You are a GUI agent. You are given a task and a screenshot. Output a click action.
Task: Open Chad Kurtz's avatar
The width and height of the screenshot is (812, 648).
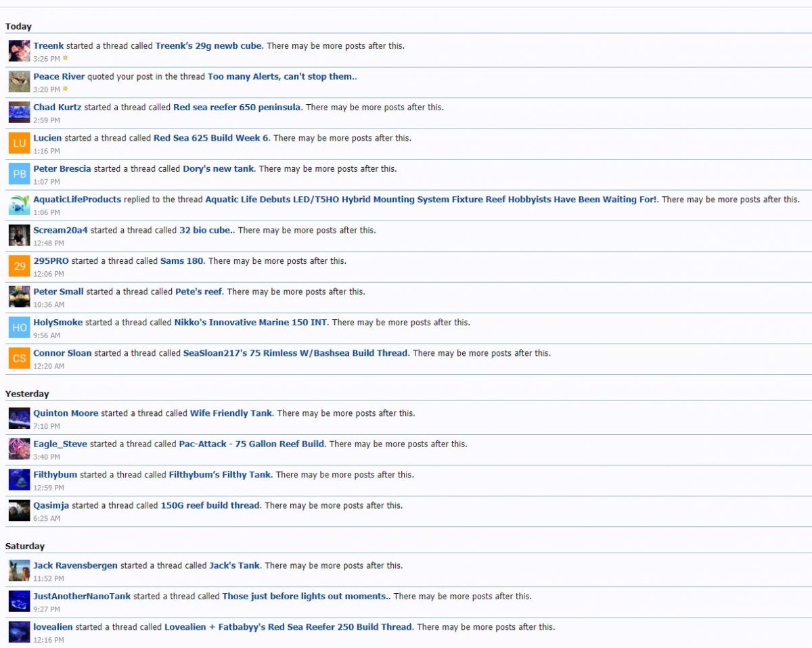point(20,112)
